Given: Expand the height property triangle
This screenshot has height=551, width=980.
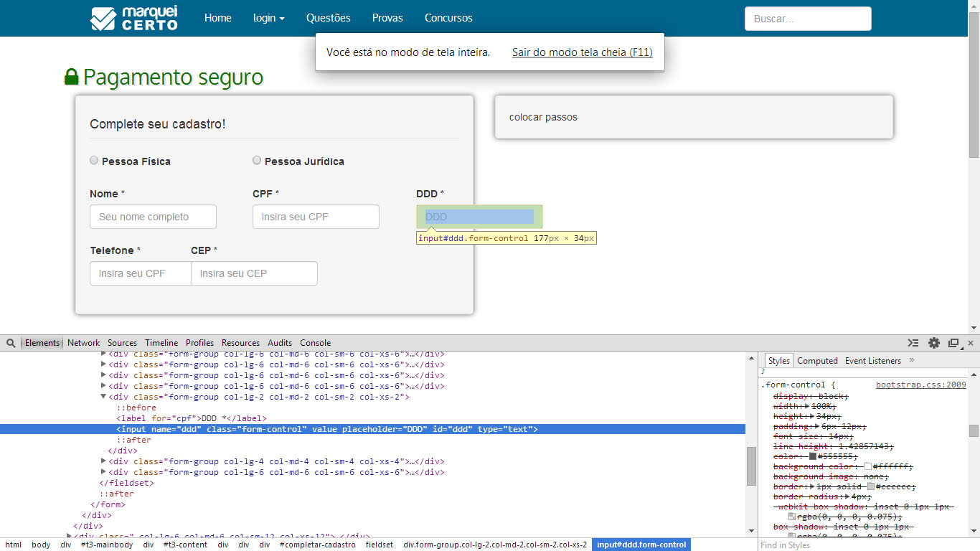Looking at the screenshot, I should click(811, 416).
